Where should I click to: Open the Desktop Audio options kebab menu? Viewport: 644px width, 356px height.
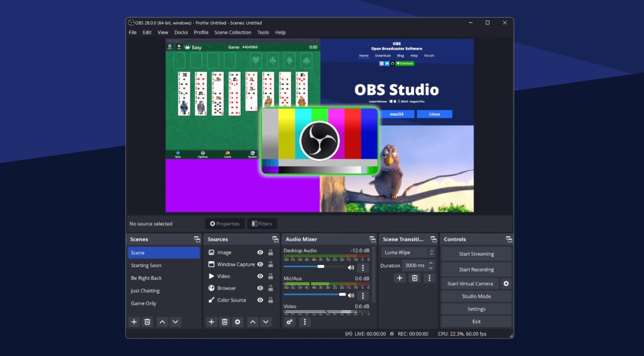click(363, 267)
